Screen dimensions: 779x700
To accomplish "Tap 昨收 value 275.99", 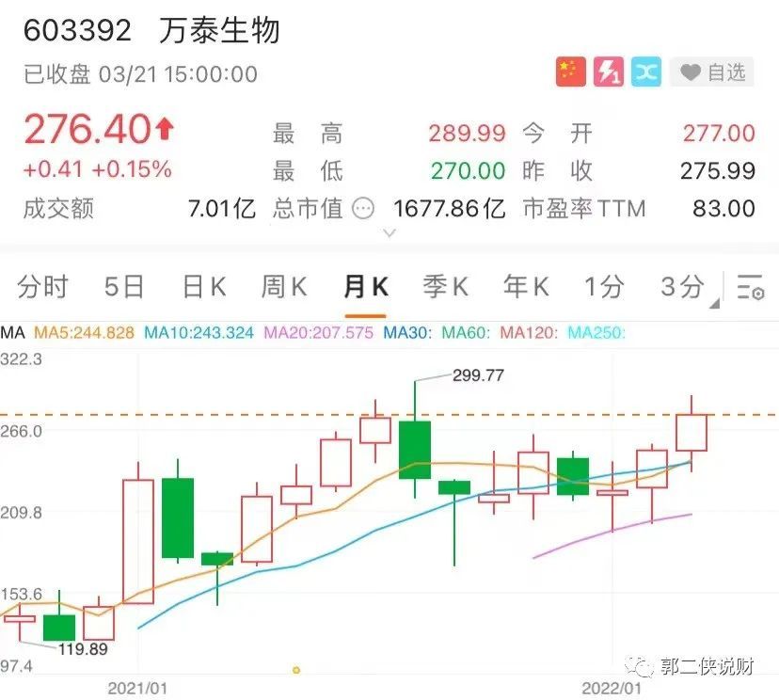I will coord(718,171).
